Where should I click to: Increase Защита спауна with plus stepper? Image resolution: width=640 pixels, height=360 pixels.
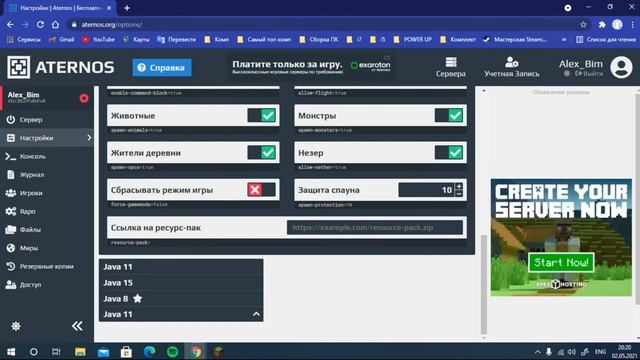[459, 186]
